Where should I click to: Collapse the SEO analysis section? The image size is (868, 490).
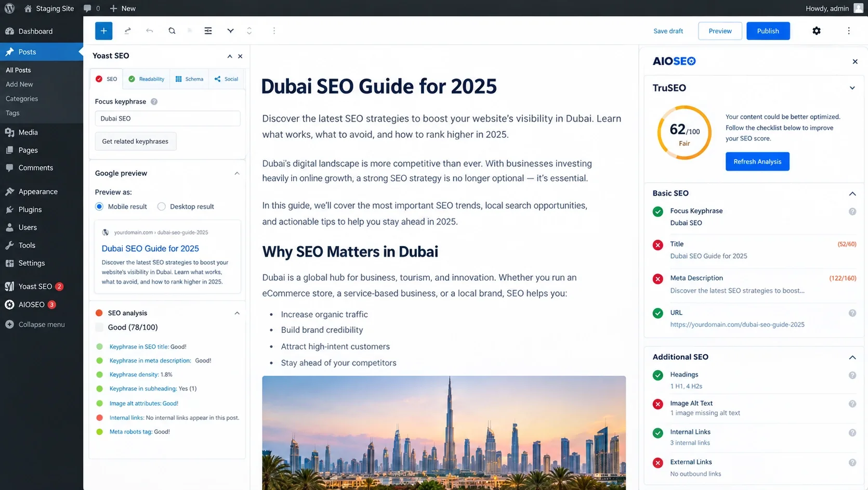tap(237, 313)
